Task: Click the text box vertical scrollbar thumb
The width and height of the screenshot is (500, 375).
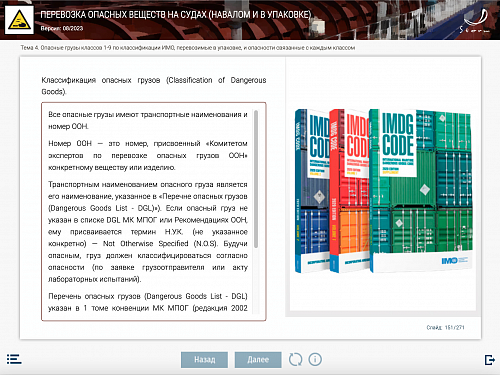Action: pos(256,179)
